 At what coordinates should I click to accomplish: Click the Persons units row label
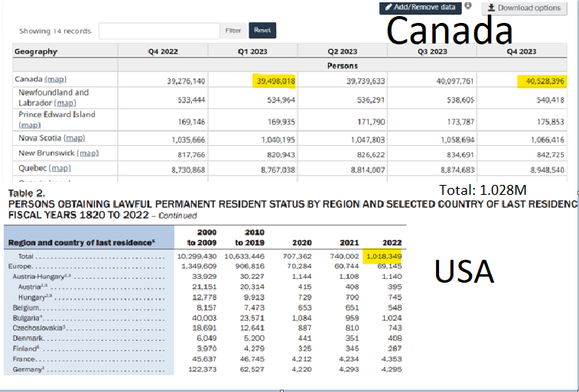coord(343,66)
